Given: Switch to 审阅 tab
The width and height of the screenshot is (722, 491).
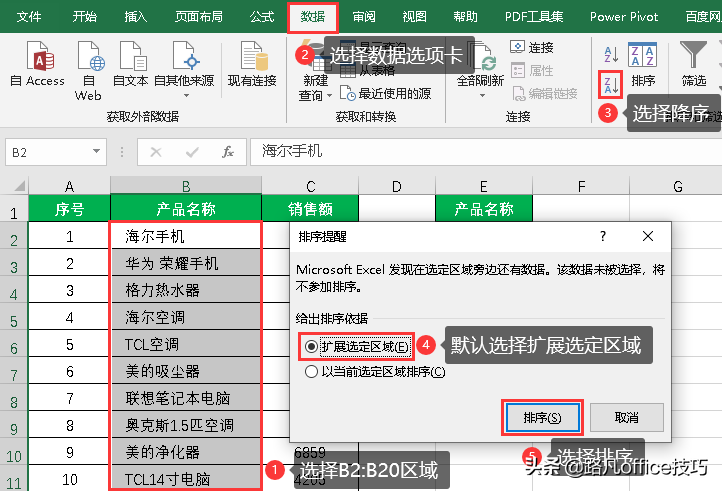Looking at the screenshot, I should (x=364, y=17).
